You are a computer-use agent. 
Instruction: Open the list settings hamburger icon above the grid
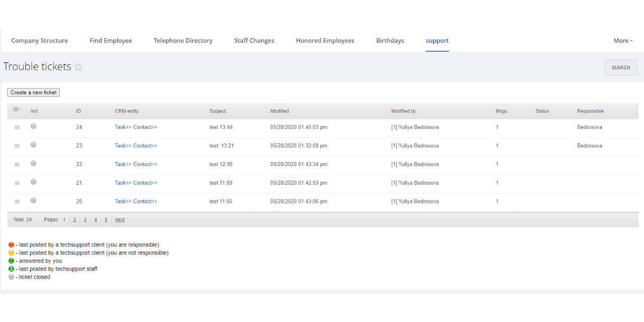(16, 109)
